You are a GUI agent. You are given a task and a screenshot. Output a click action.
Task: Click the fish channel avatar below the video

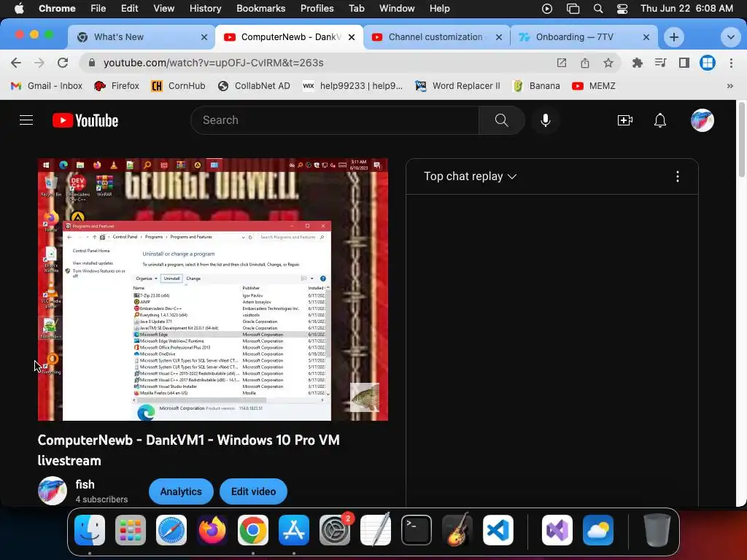(53, 491)
